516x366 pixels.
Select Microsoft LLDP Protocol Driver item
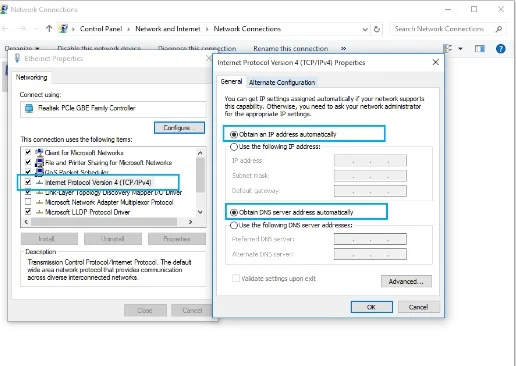pyautogui.click(x=87, y=212)
